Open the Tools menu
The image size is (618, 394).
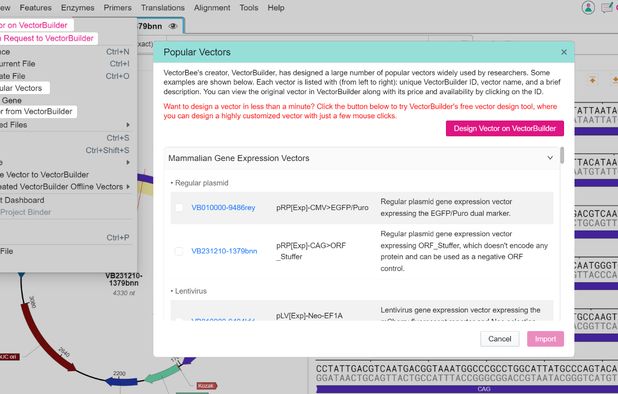(x=249, y=7)
